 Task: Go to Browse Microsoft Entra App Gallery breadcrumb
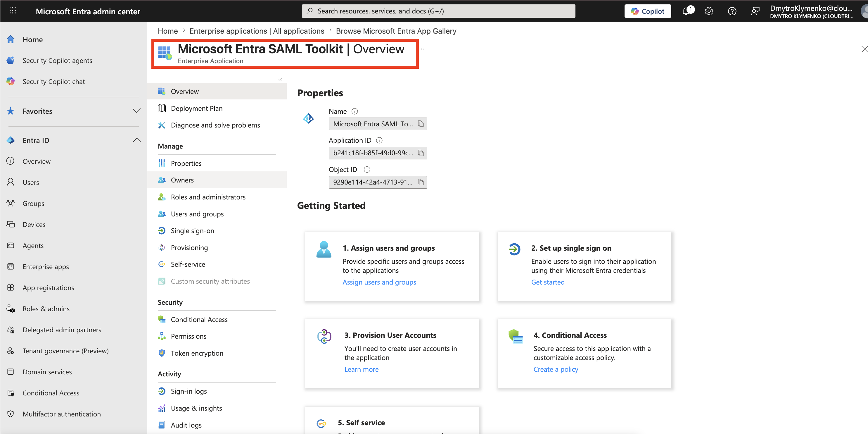coord(396,31)
